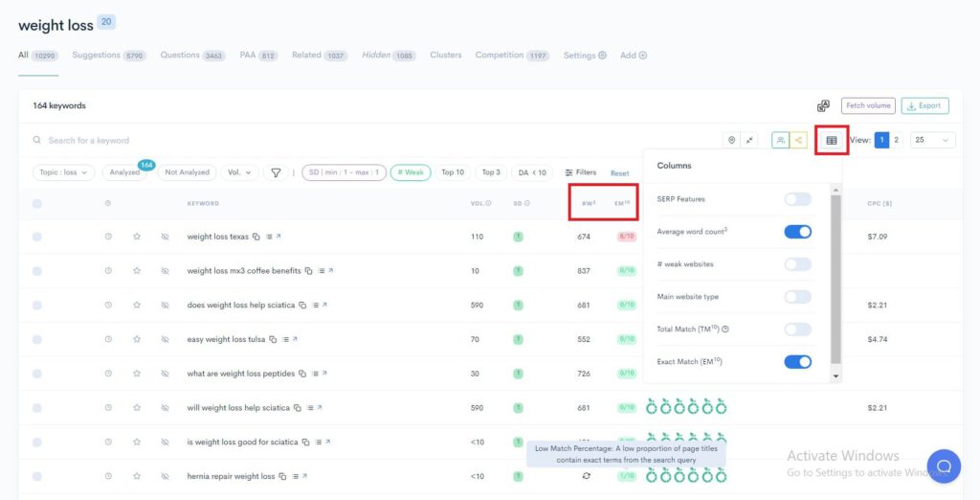Open the Hidden tab

point(389,55)
